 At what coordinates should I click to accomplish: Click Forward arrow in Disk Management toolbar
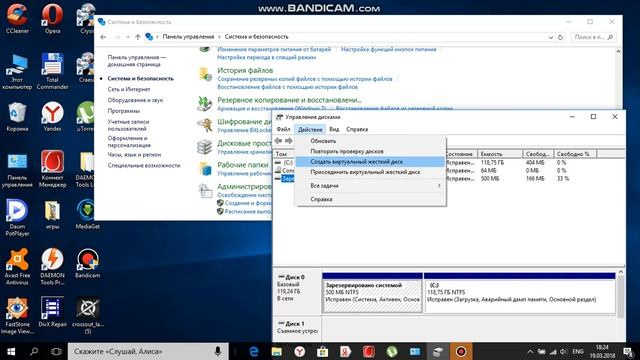point(289,141)
